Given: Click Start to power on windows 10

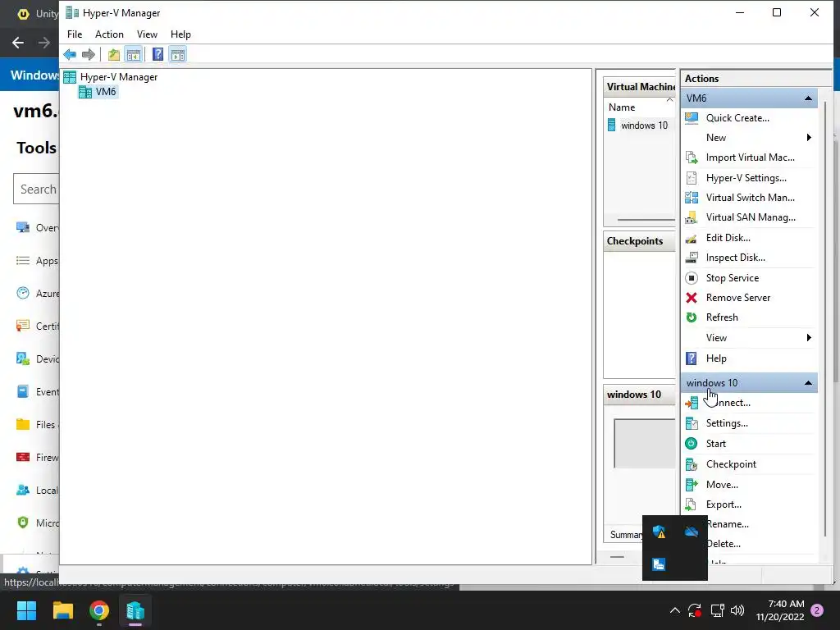Looking at the screenshot, I should point(715,444).
